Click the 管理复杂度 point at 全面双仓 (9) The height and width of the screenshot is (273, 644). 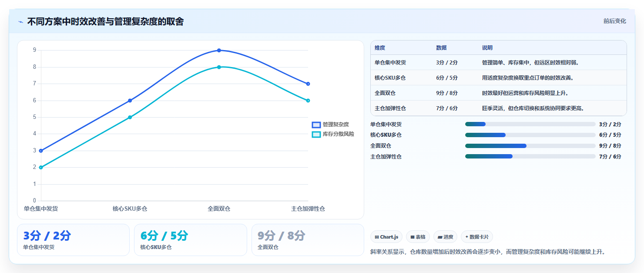point(219,51)
